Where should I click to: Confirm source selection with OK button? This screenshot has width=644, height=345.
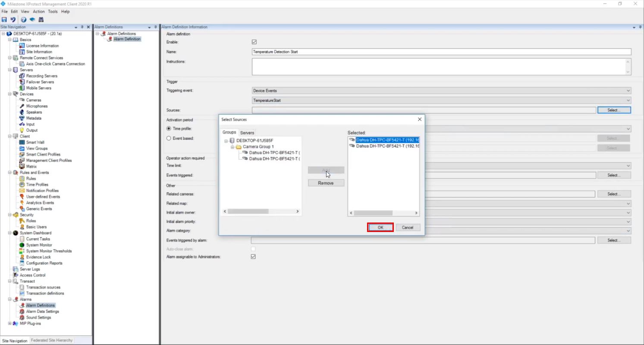[x=380, y=227]
